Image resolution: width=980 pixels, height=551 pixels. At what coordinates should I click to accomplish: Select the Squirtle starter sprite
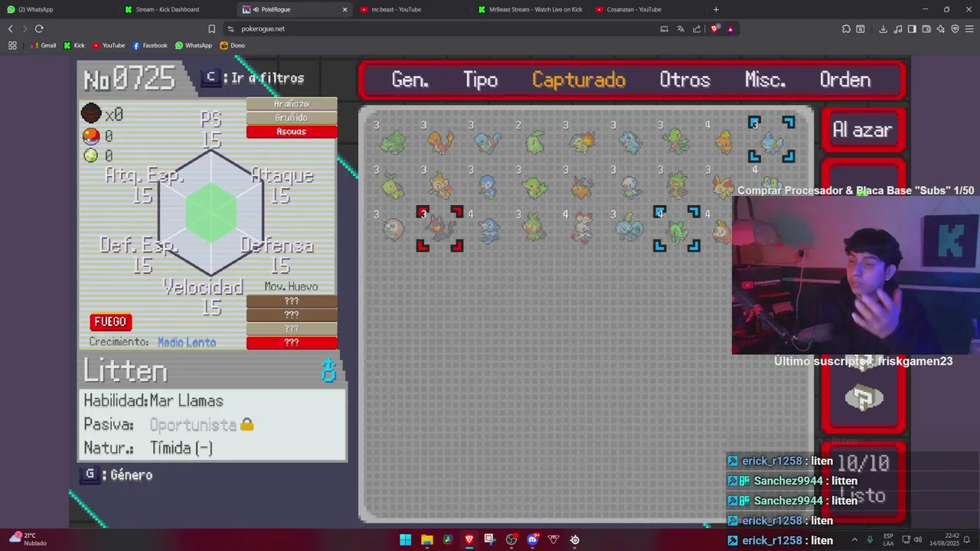(x=488, y=142)
